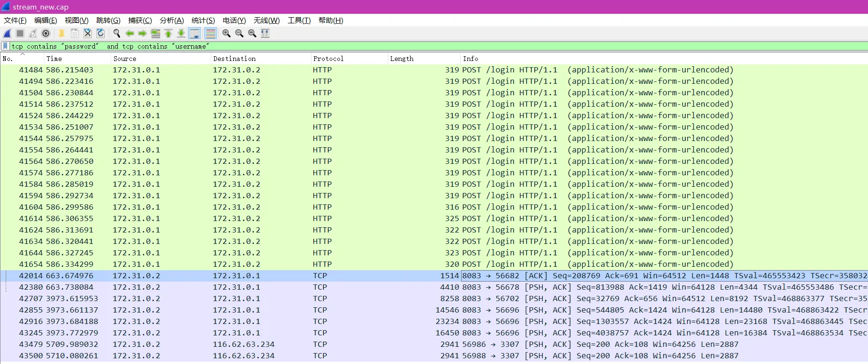Screen dimensions: 868x364
Task: Open a capture file folder icon
Action: 62,33
